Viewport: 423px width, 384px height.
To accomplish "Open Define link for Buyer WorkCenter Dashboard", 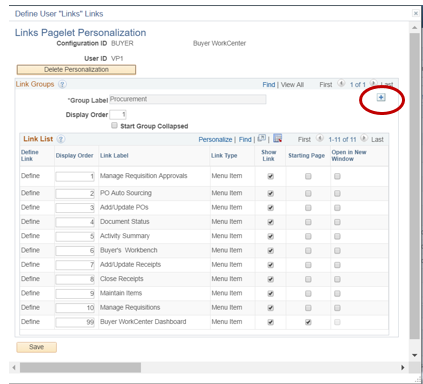I will coord(30,322).
